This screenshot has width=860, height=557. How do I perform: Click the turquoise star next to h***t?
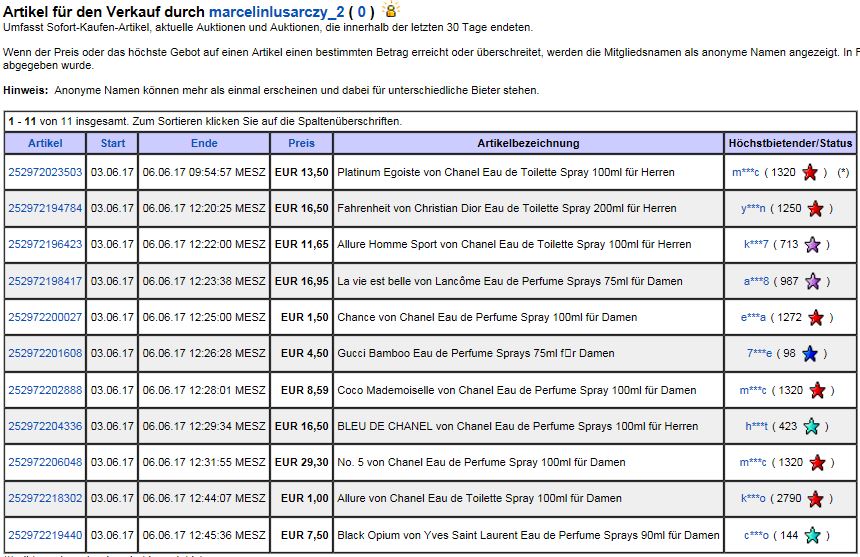click(811, 427)
